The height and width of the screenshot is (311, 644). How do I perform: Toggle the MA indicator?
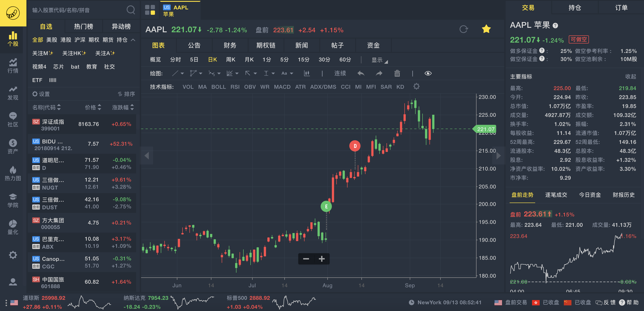(202, 87)
